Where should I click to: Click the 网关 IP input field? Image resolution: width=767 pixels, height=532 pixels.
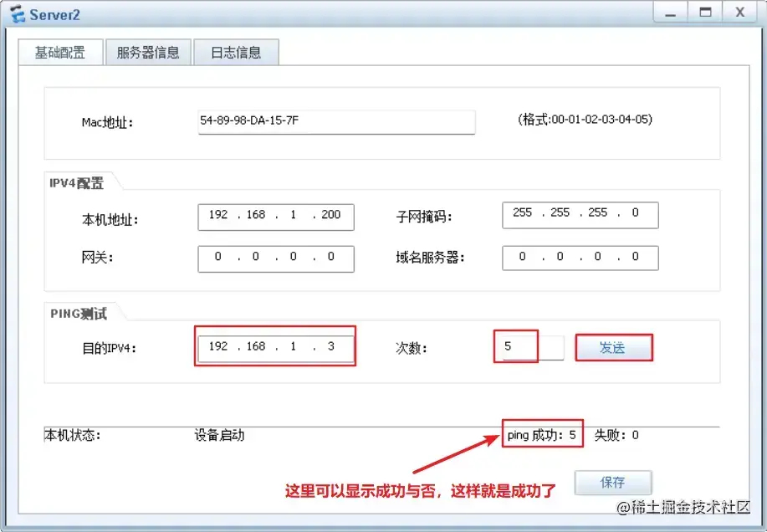pyautogui.click(x=276, y=258)
